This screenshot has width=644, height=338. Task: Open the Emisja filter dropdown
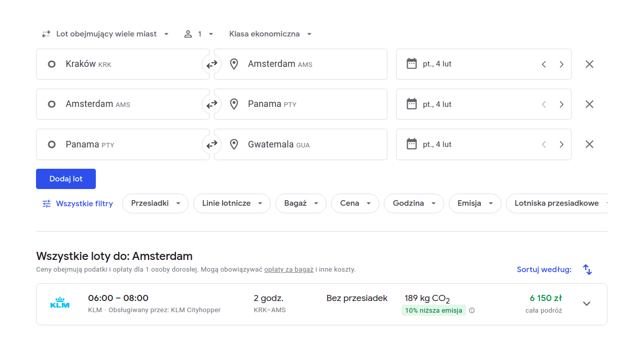click(x=475, y=203)
